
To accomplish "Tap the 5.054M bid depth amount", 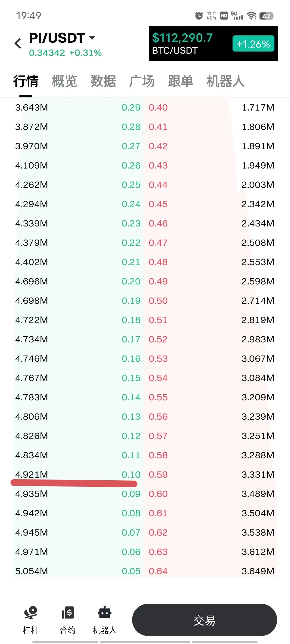I will tap(31, 571).
